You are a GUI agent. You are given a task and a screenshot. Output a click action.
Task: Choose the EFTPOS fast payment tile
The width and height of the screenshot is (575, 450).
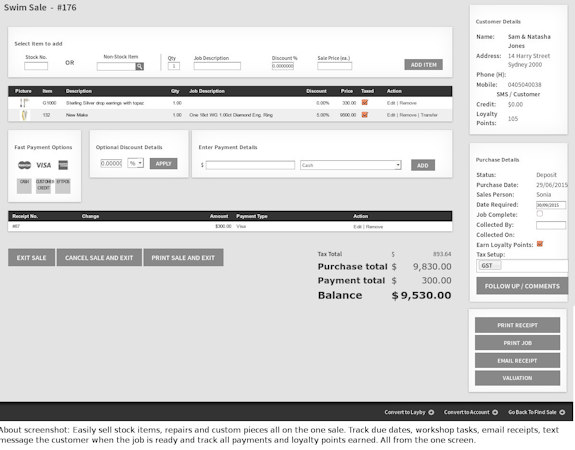tap(63, 186)
